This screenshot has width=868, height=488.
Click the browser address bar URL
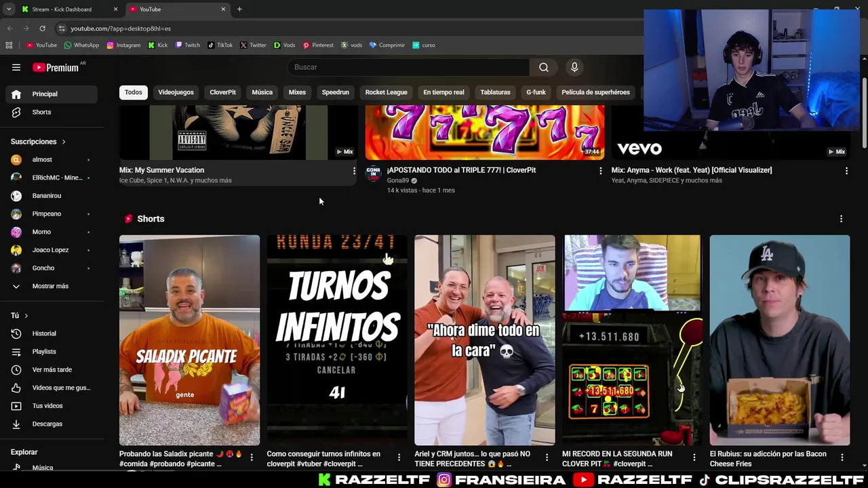[x=121, y=28]
